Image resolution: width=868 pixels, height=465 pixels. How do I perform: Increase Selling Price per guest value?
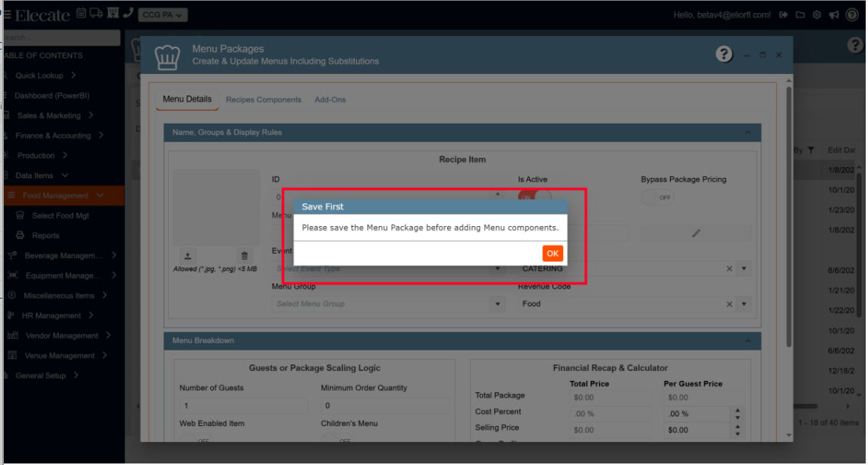(x=737, y=427)
